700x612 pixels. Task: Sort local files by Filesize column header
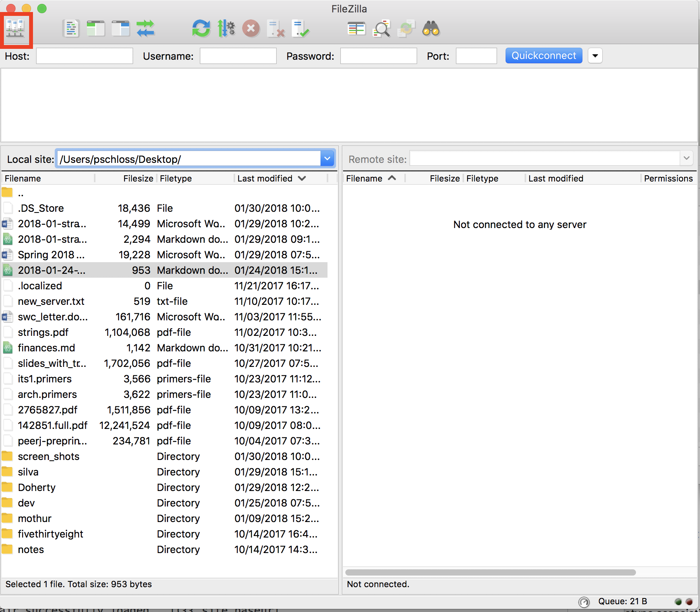(x=138, y=178)
